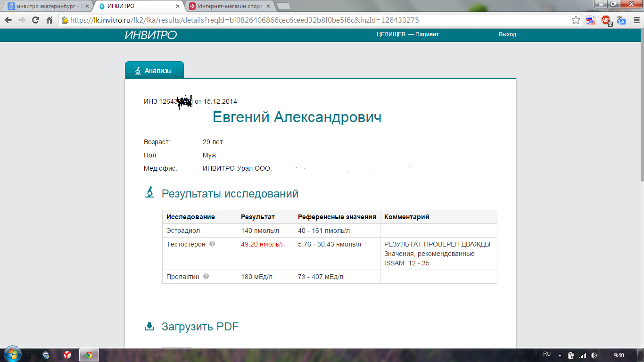This screenshot has width=644, height=362.
Task: Open the Google Translate extension icon
Action: pyautogui.click(x=621, y=20)
